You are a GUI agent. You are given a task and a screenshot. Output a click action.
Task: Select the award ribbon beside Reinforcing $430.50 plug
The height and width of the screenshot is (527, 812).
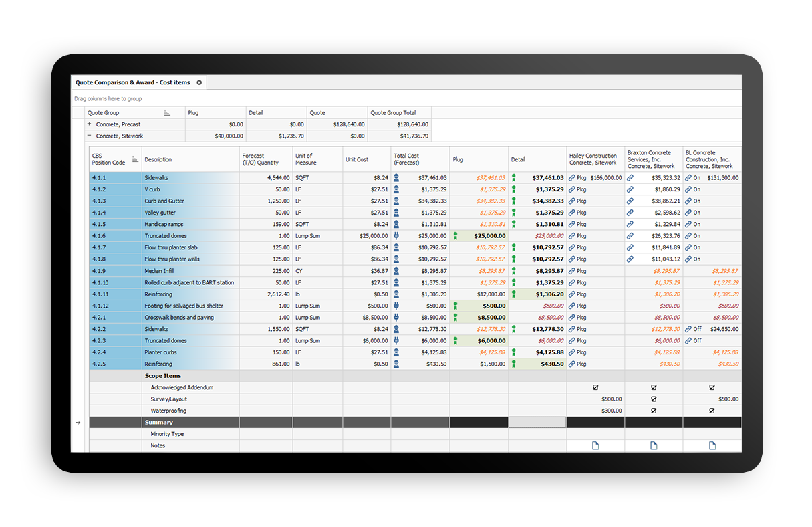point(514,364)
